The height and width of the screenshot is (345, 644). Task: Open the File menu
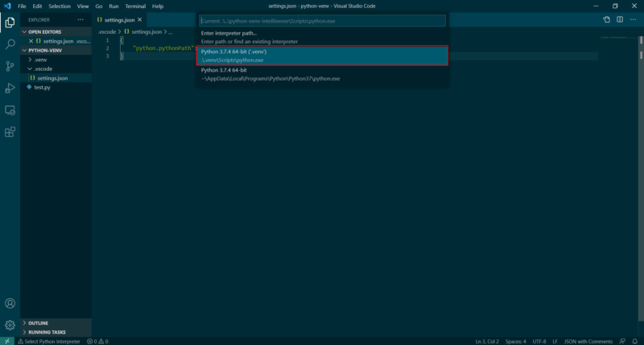(x=22, y=6)
